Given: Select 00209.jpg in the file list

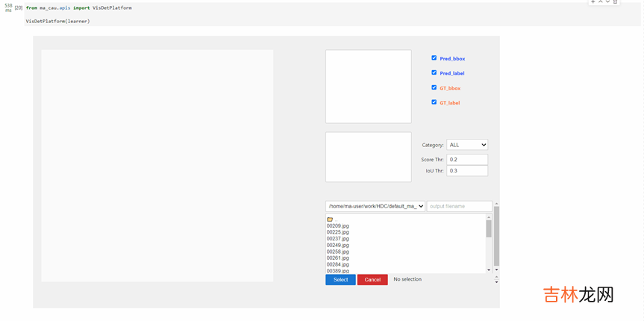Looking at the screenshot, I should click(338, 226).
